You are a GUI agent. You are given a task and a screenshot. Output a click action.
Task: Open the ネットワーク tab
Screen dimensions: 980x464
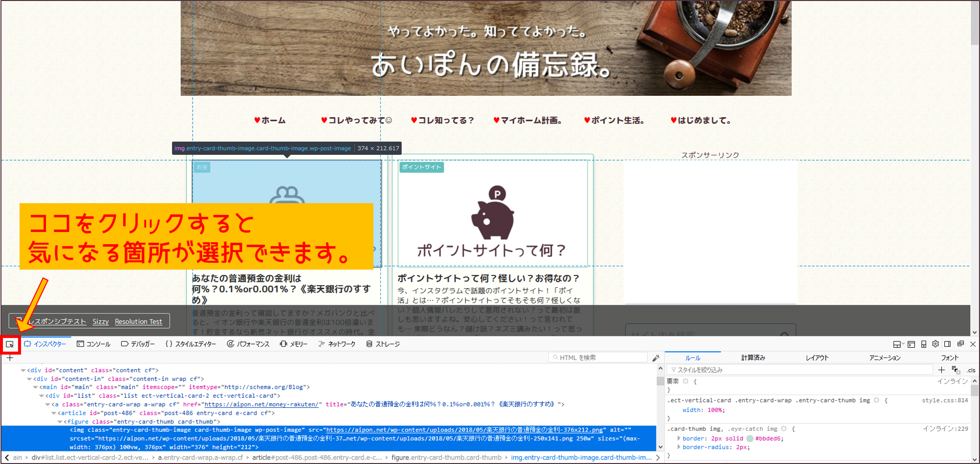337,344
